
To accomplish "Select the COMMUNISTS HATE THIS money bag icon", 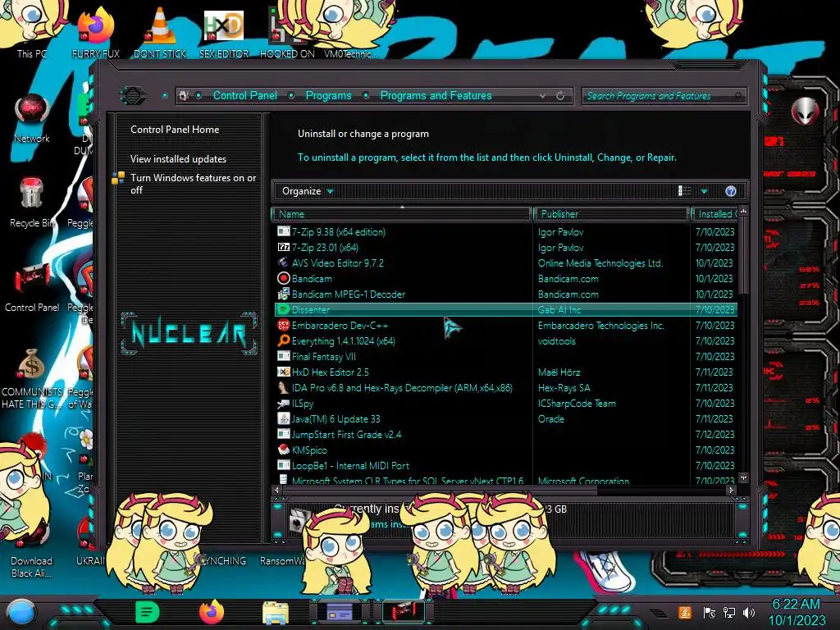I will pos(32,377).
